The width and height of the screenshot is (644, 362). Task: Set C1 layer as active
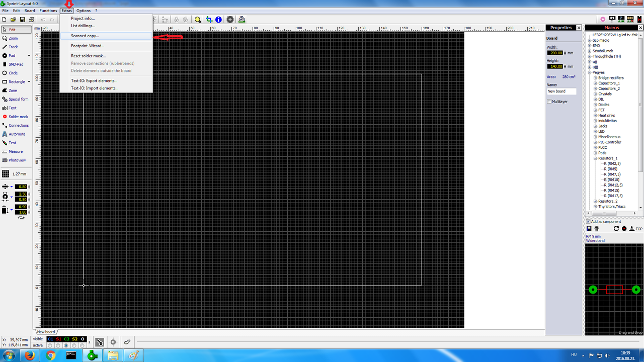pyautogui.click(x=50, y=345)
